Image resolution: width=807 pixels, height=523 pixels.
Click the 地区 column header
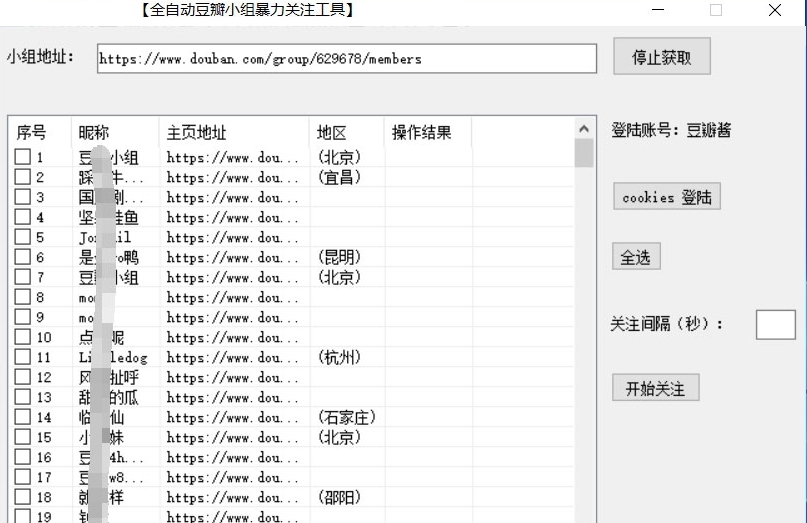(347, 132)
